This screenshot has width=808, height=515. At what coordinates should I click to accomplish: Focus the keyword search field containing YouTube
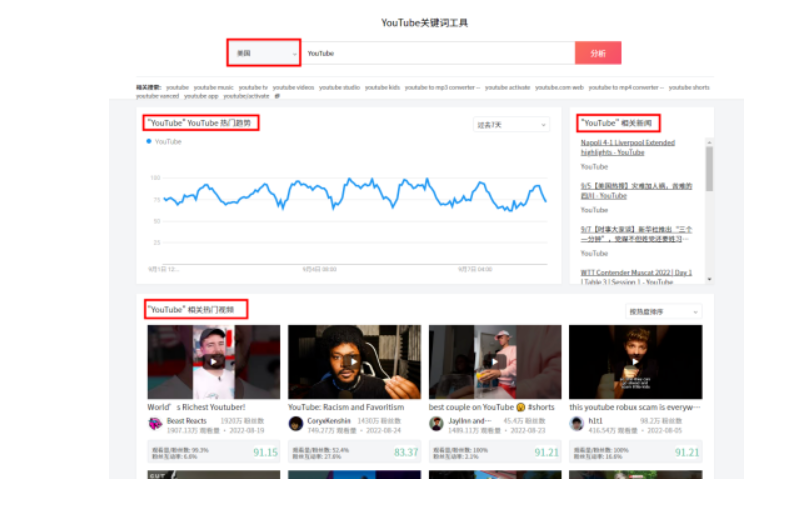438,53
